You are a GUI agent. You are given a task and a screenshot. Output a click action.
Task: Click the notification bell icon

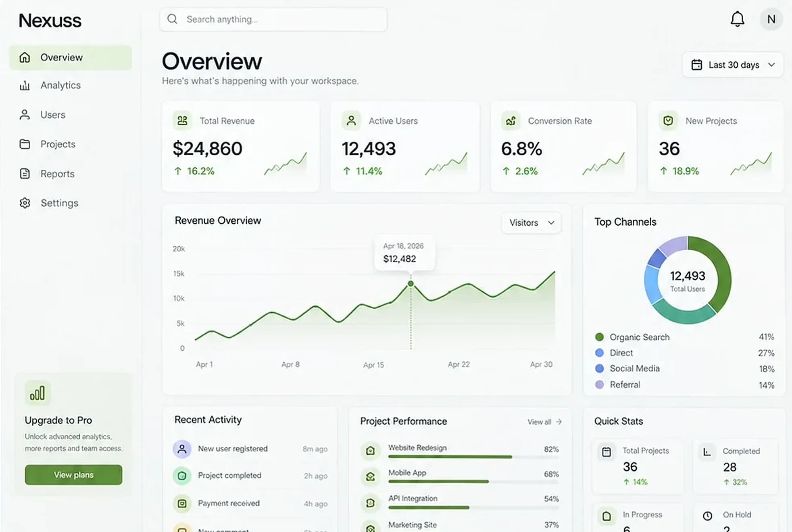[737, 19]
